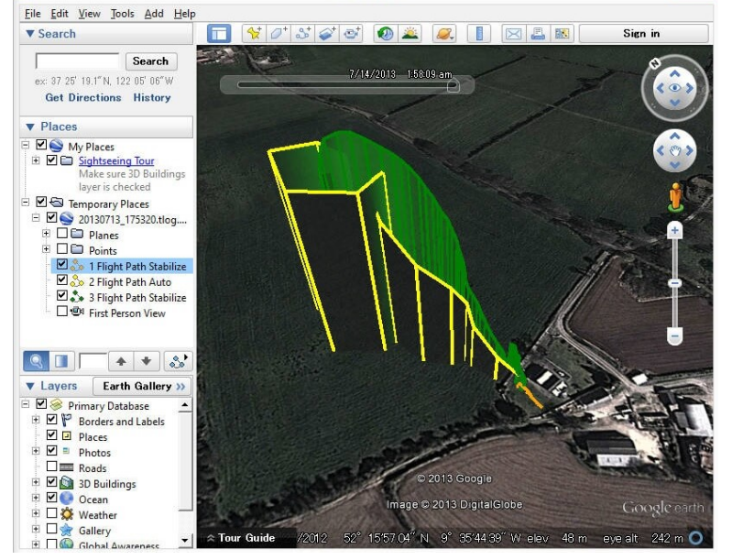Click the Places panel split view icon
This screenshot has height=560, width=732.
coord(61,361)
